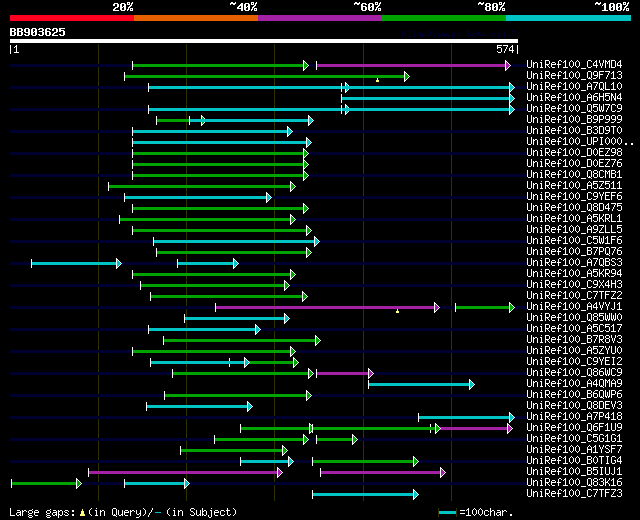Click the UniRef100_D0EZ76 label

(x=574, y=164)
